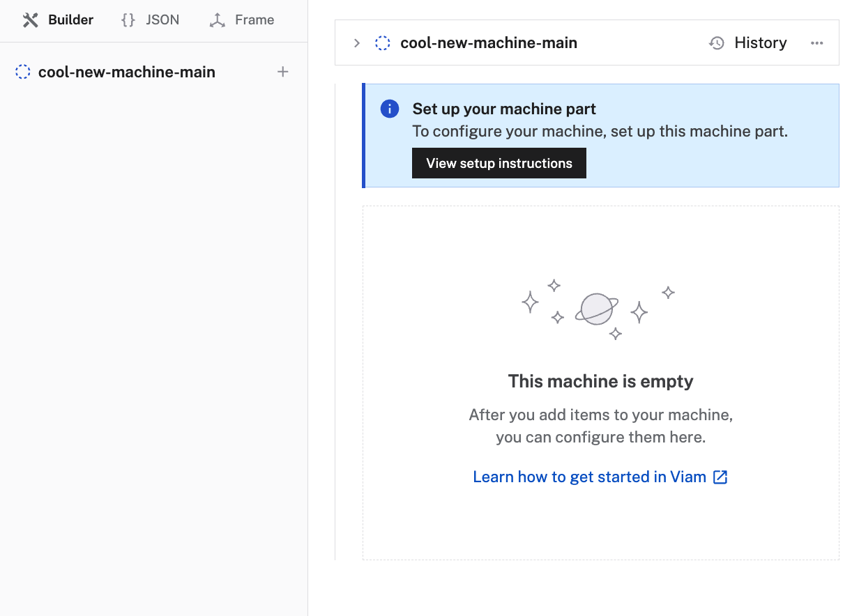This screenshot has width=859, height=616.
Task: Select the axes icon next to Frame
Action: [x=217, y=20]
